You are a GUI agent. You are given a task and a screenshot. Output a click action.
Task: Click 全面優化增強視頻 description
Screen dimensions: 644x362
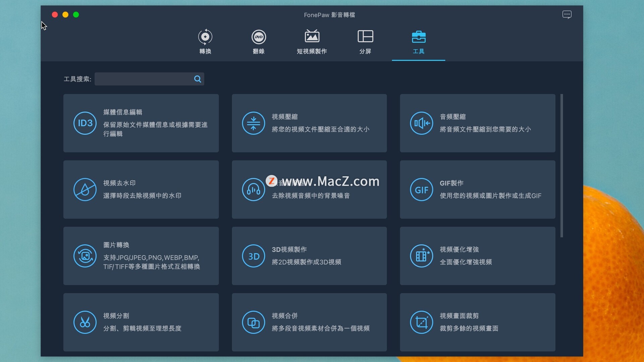[x=466, y=262]
